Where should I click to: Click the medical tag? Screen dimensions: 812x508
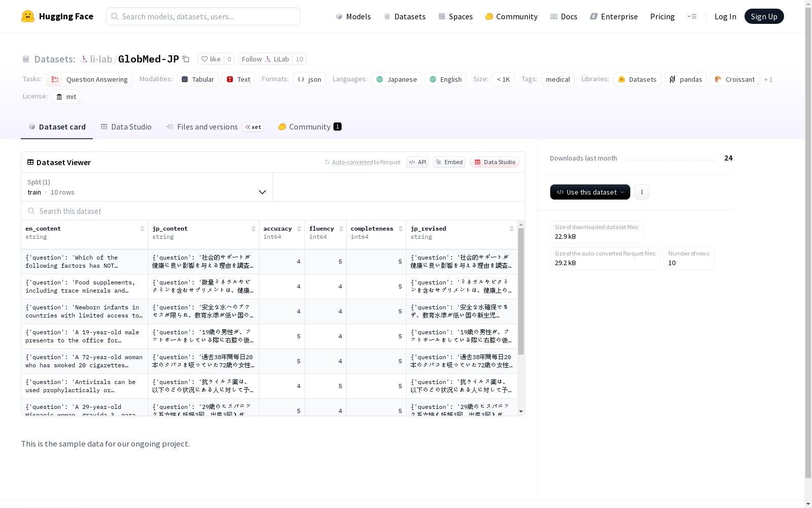point(558,79)
